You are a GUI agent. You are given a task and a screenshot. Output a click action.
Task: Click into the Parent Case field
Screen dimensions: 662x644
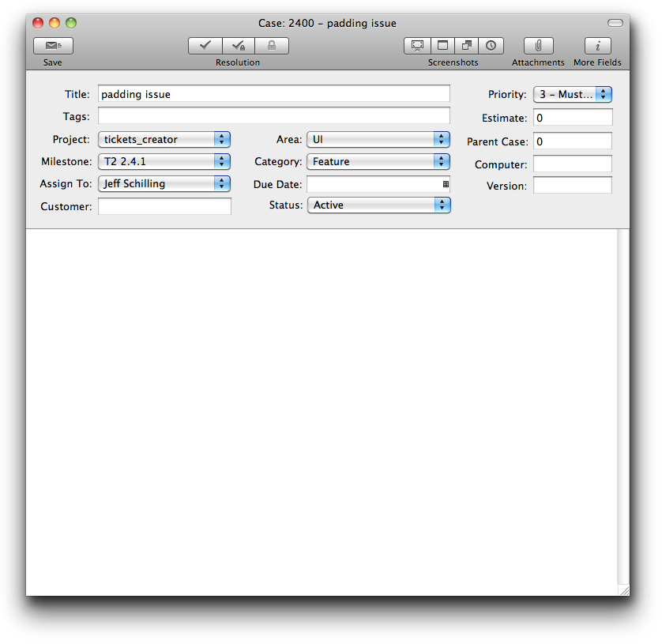point(573,141)
